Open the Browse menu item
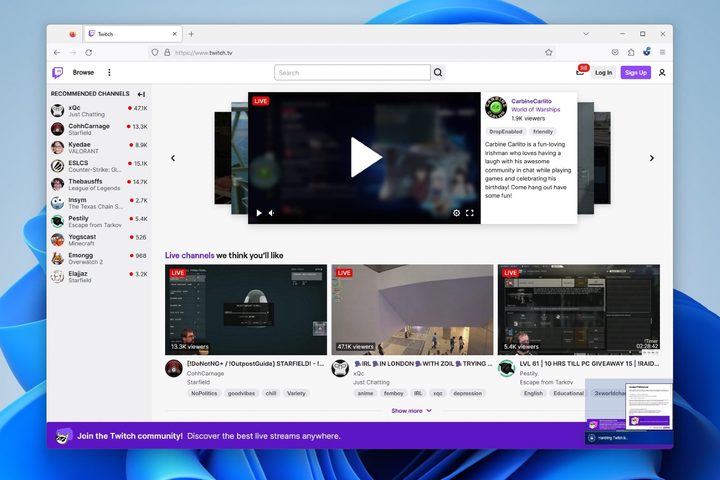The width and height of the screenshot is (720, 480). click(x=83, y=73)
